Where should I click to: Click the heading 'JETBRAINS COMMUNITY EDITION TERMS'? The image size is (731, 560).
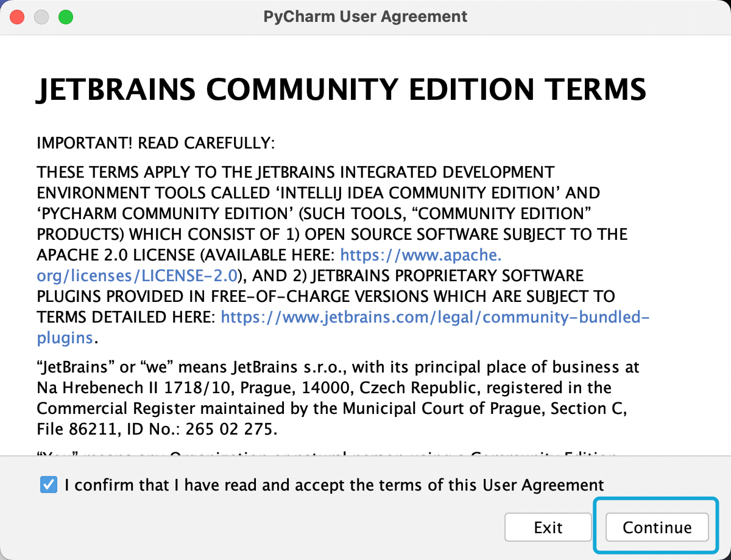(342, 89)
